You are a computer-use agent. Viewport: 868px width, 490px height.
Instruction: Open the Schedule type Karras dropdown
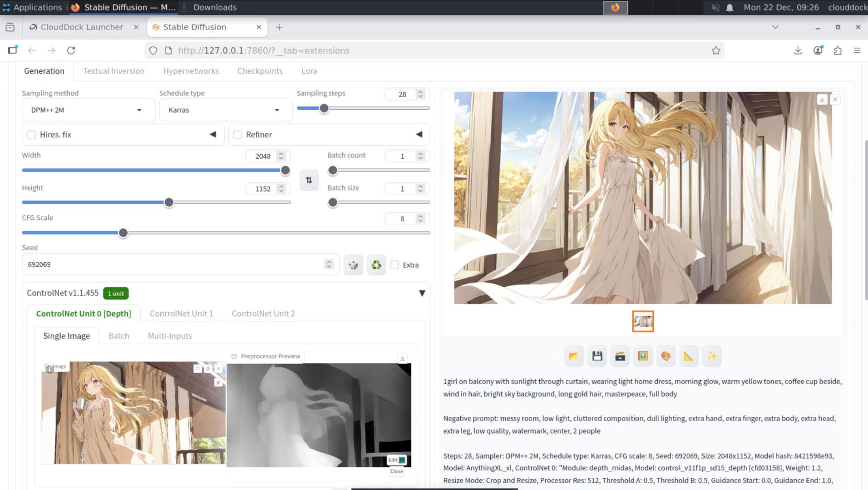click(224, 110)
